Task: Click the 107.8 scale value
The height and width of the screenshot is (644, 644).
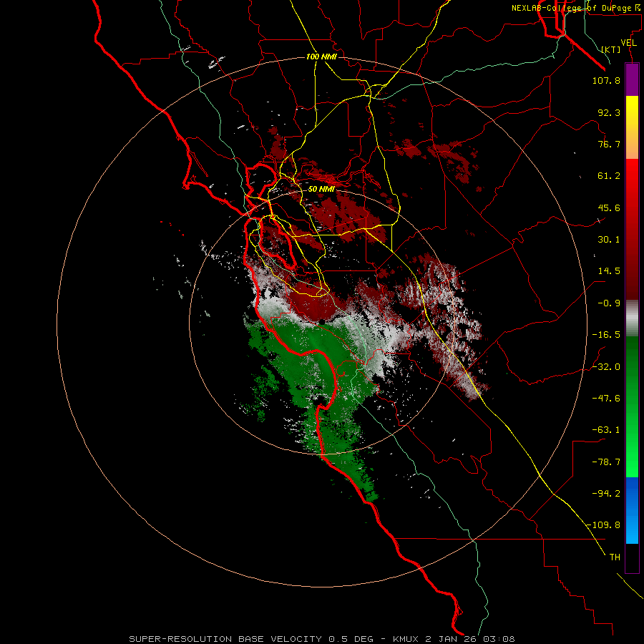Action: (x=606, y=80)
